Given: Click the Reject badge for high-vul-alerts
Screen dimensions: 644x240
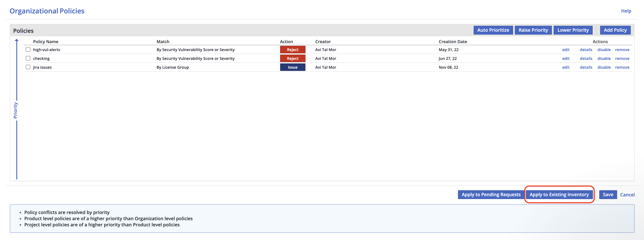Looking at the screenshot, I should (292, 50).
